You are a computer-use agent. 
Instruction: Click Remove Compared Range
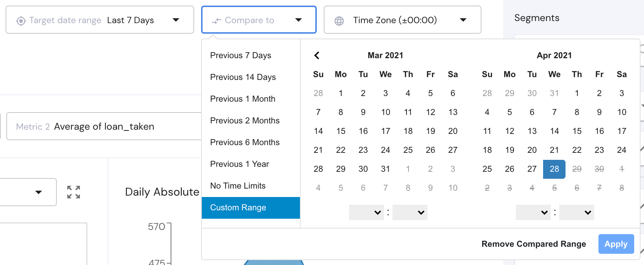[534, 244]
